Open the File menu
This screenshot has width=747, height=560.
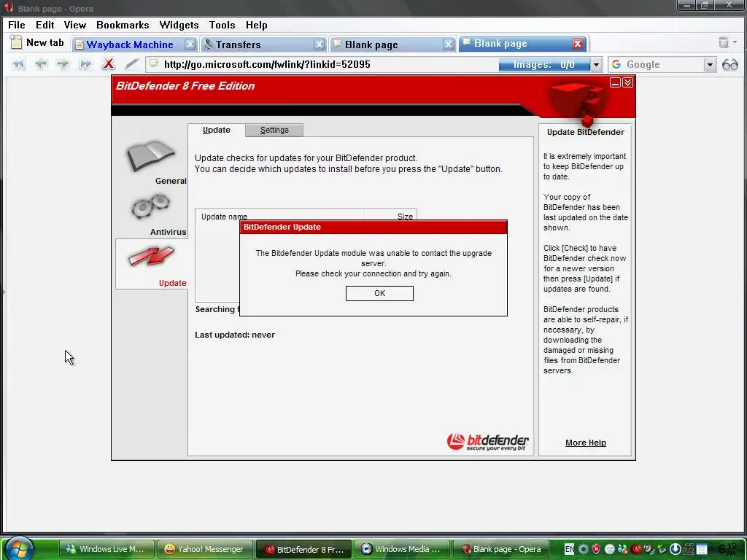click(x=17, y=25)
